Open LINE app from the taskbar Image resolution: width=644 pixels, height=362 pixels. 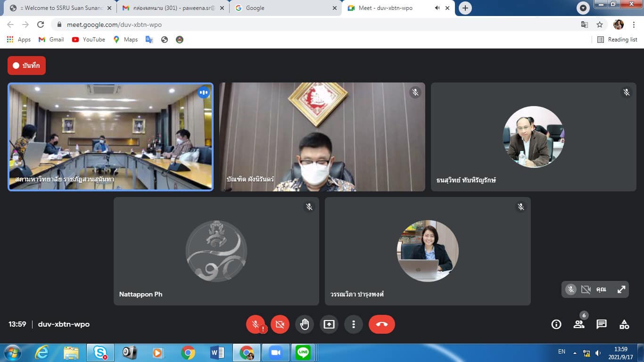click(303, 353)
